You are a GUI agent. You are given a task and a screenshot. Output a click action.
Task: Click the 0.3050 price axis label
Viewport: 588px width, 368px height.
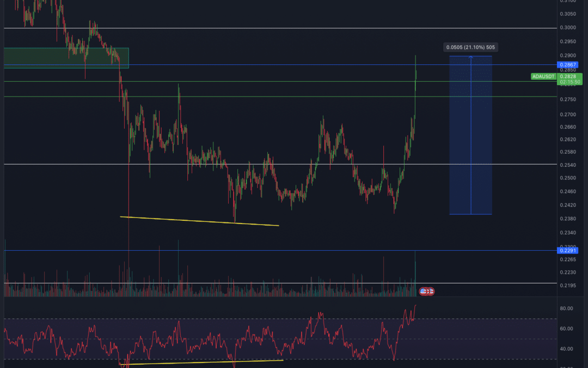tap(568, 14)
